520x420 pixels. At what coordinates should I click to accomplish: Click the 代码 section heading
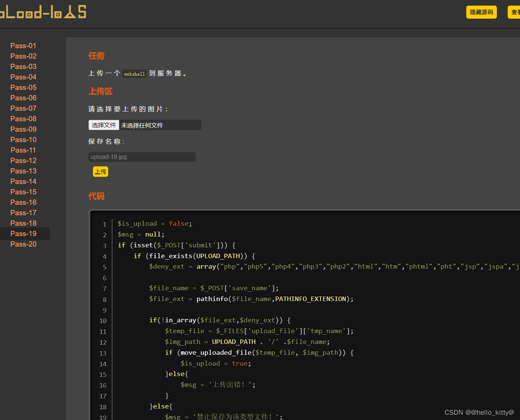tap(97, 196)
